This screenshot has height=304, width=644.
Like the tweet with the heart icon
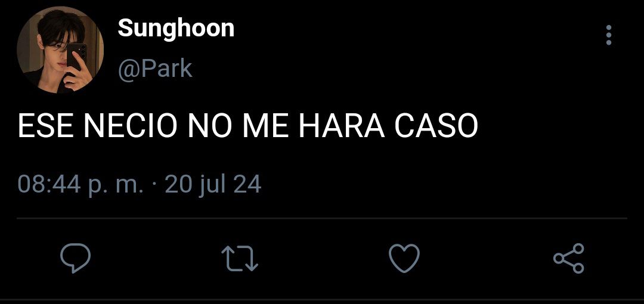click(x=404, y=258)
